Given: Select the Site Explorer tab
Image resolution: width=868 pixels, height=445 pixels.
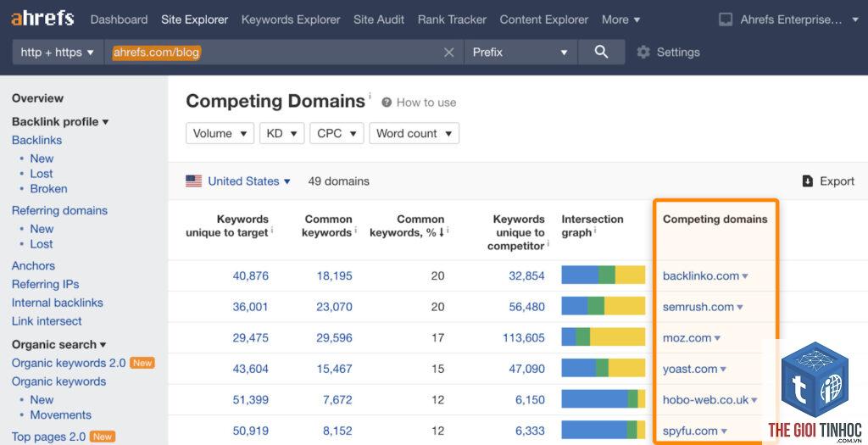Looking at the screenshot, I should (194, 19).
